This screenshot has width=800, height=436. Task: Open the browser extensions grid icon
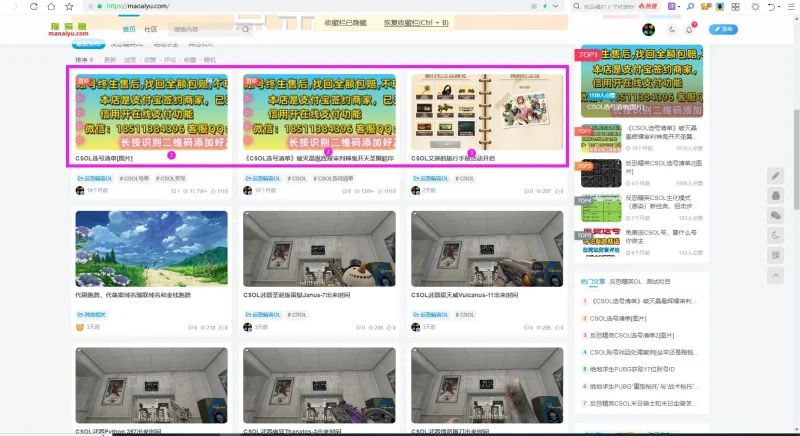click(x=735, y=7)
